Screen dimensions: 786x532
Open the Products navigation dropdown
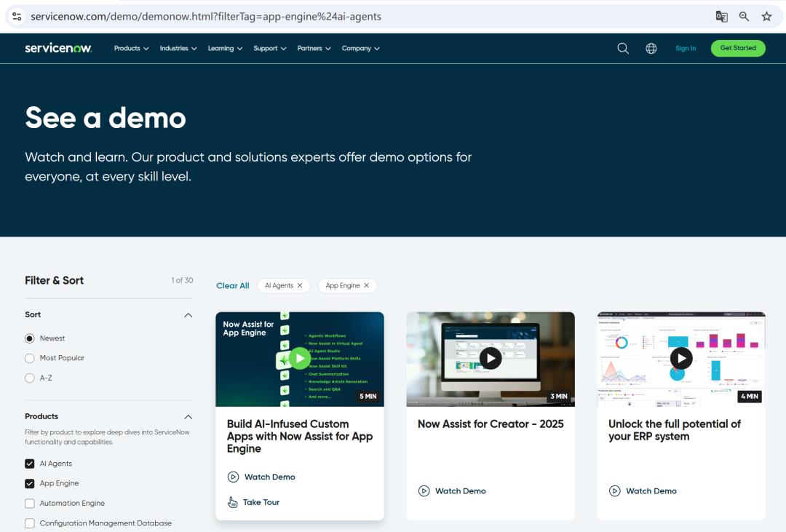131,48
